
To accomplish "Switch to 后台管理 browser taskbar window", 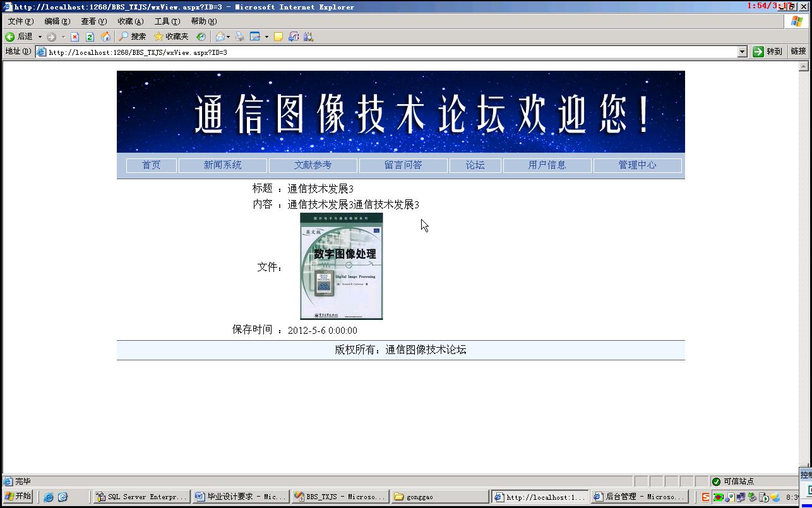I will tap(639, 497).
